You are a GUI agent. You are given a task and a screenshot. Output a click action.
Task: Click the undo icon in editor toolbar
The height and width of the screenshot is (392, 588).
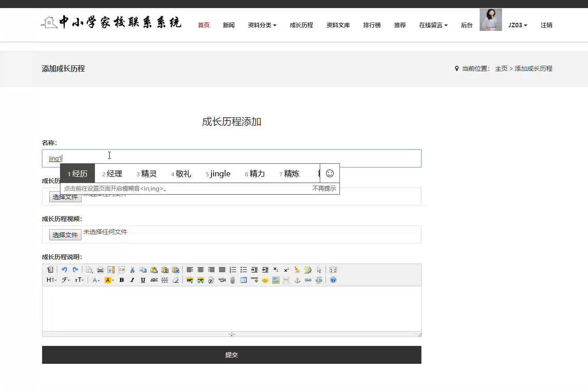(64, 270)
